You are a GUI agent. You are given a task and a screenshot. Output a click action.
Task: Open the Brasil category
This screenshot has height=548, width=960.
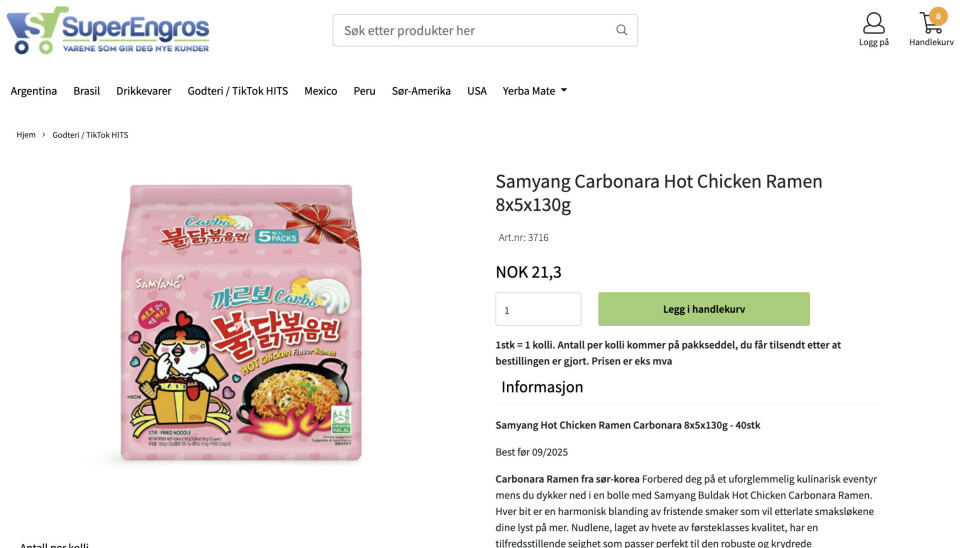(x=87, y=91)
